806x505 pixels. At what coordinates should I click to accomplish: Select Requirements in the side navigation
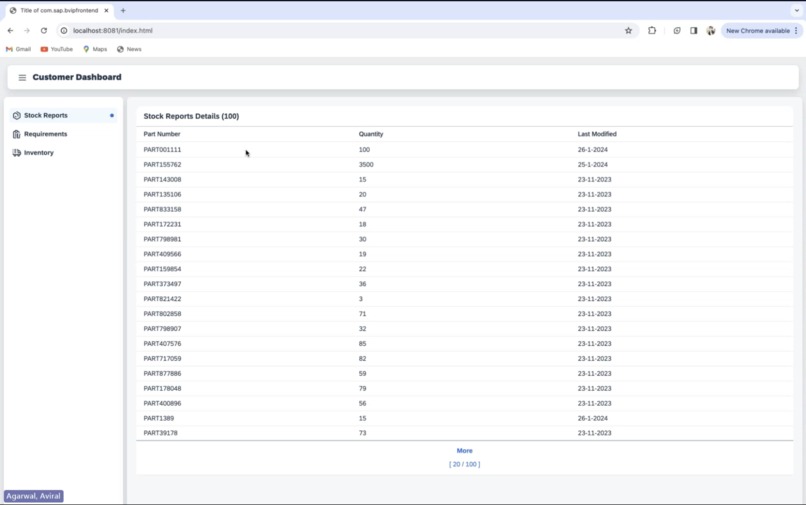click(63, 134)
